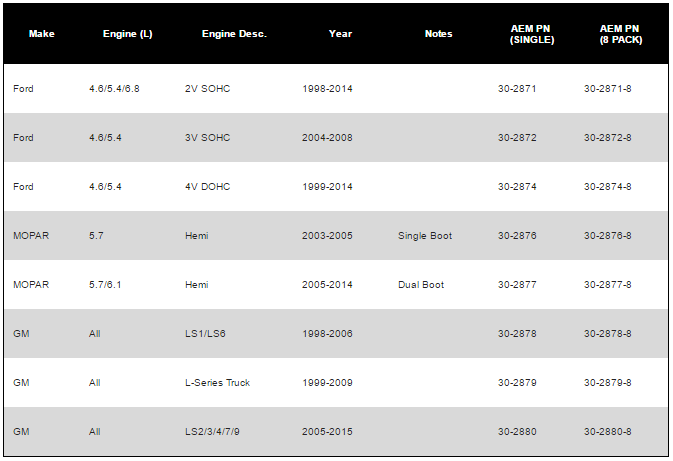This screenshot has height=461, width=673.
Task: Select the Dual Boot note cell
Action: [421, 285]
